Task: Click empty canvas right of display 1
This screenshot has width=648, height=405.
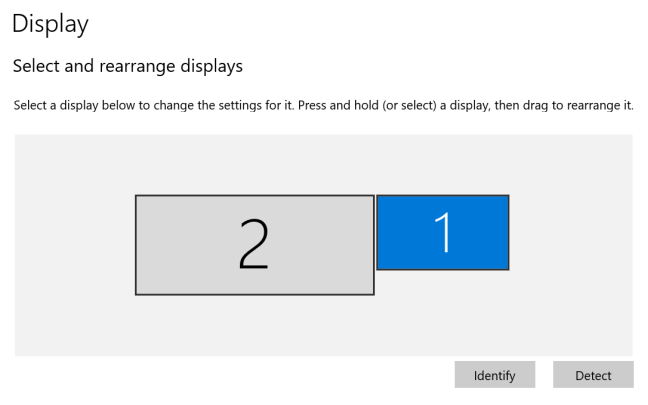Action: pyautogui.click(x=570, y=232)
